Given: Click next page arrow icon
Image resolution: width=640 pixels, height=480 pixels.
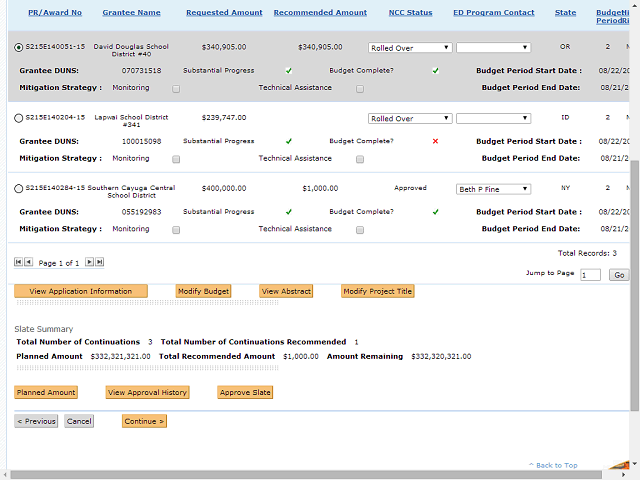Looking at the screenshot, I should [89, 262].
